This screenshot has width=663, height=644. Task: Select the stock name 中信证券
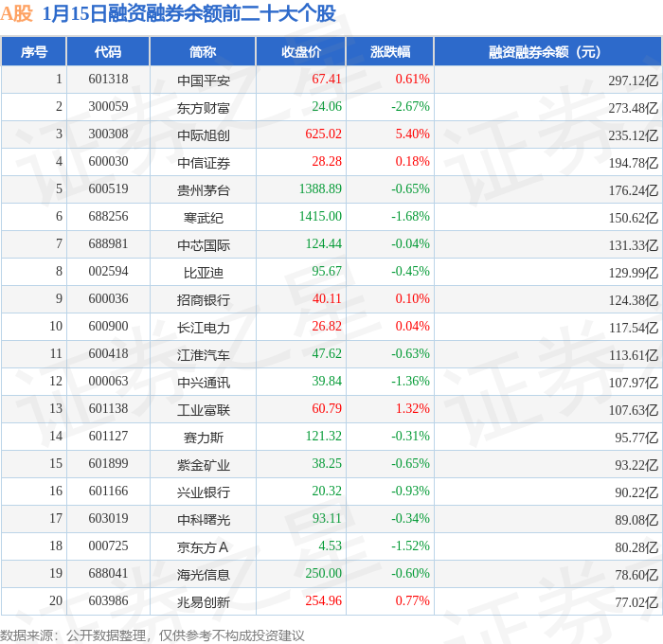204,163
